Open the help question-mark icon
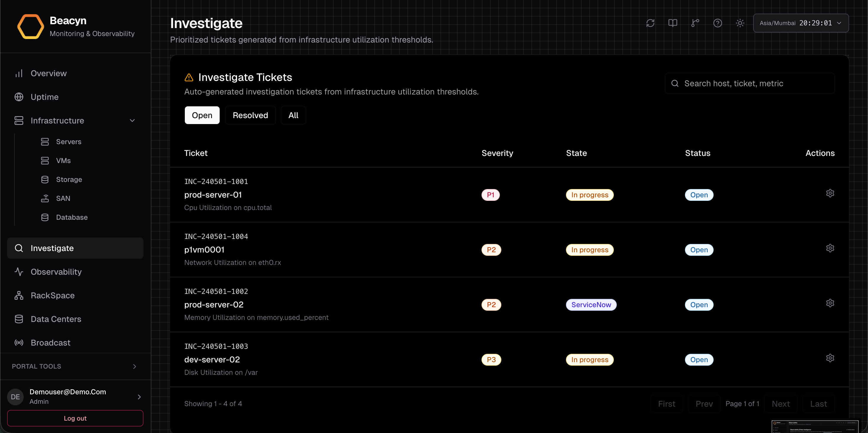Viewport: 868px width, 433px height. pyautogui.click(x=718, y=23)
